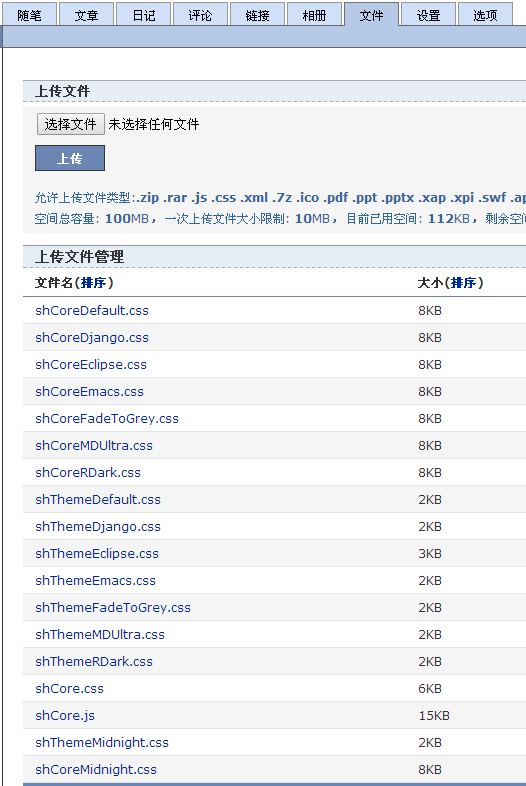Open shCore.js file link
The image size is (526, 786).
click(65, 716)
